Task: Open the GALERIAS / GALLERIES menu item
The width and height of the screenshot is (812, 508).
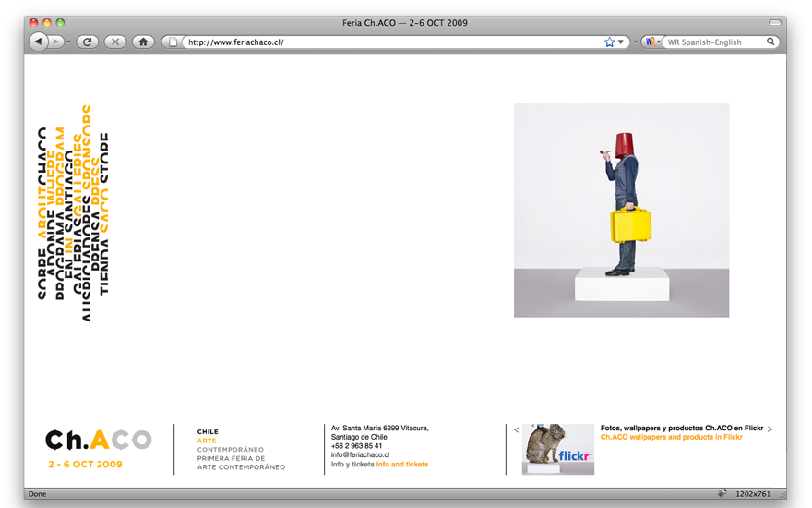Action: [78, 213]
